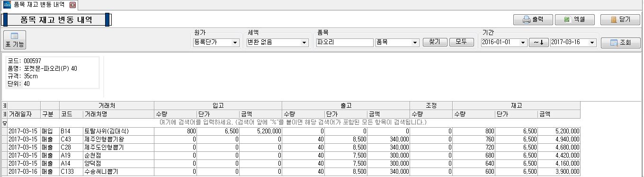Click the search filter row text box
The width and height of the screenshot is (644, 177).
294,122
